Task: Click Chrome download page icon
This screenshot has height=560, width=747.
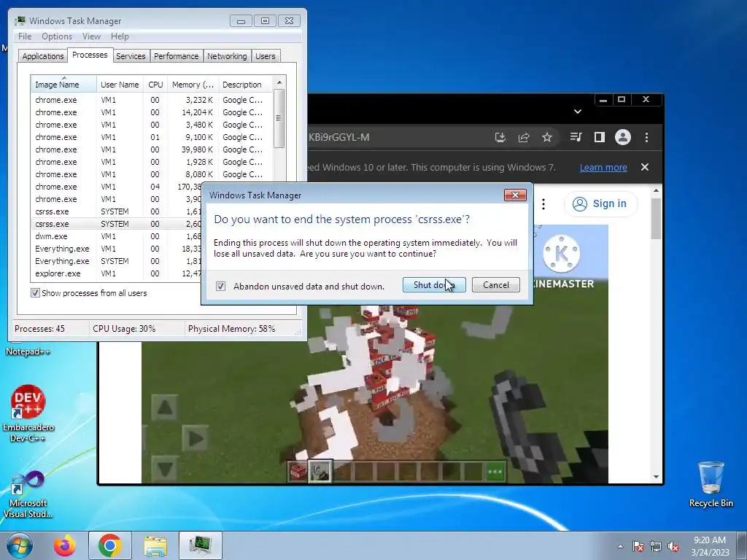Action: [500, 137]
